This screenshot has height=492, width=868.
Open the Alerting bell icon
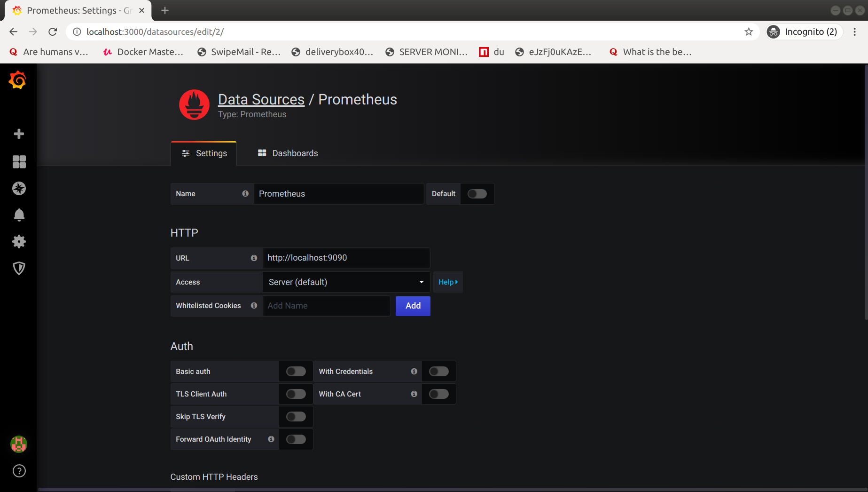[x=19, y=215]
